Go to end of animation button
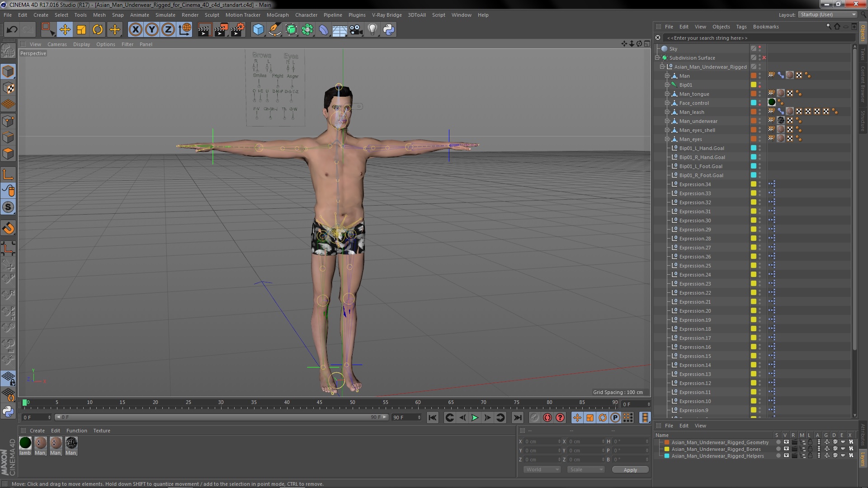868x488 pixels. pyautogui.click(x=518, y=418)
